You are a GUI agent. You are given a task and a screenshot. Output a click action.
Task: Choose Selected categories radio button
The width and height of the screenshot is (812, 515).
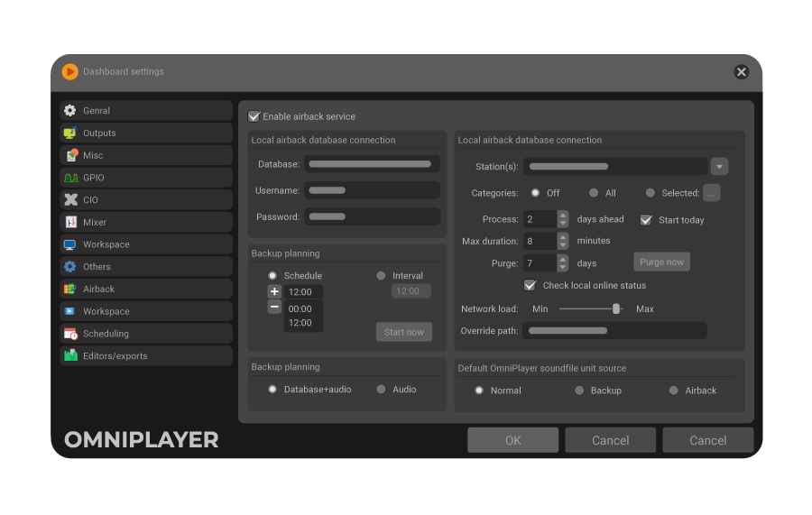pos(650,192)
